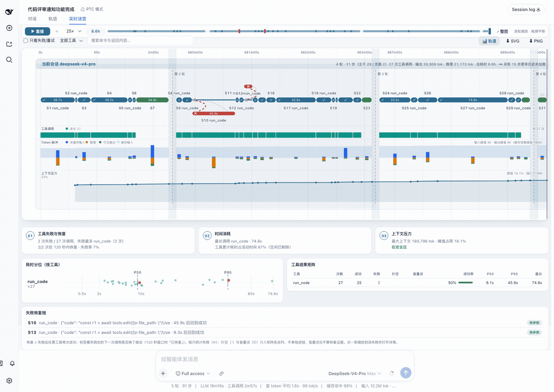Click the run_code row in 工具结果矩阵 table
Viewport: 554px width, 392px height.
[418, 283]
